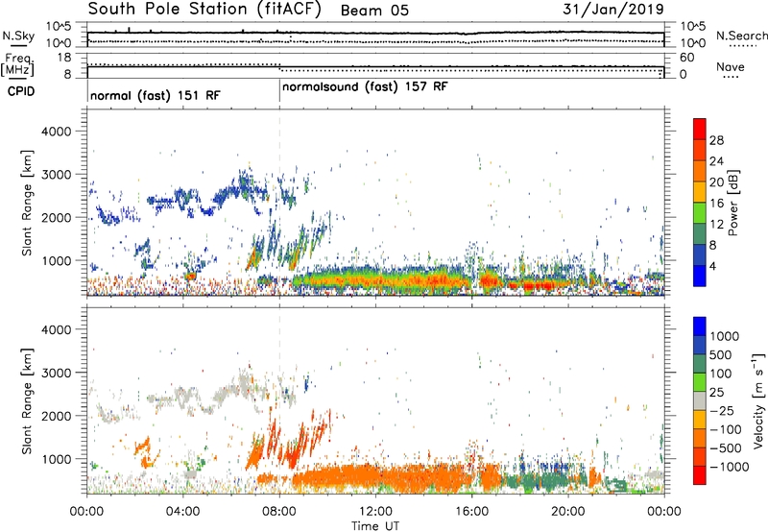Click the 'N.Sky' legend label
Image resolution: width=768 pixels, height=532 pixels.
point(18,36)
